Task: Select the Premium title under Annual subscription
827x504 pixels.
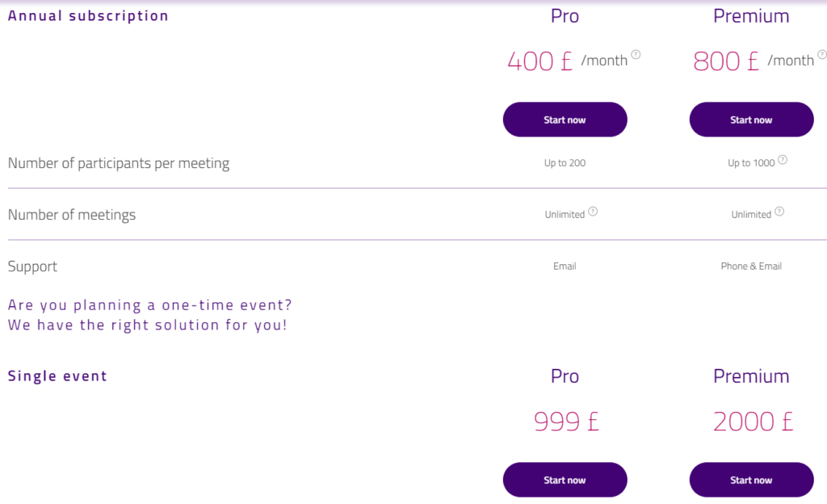Action: pos(752,16)
